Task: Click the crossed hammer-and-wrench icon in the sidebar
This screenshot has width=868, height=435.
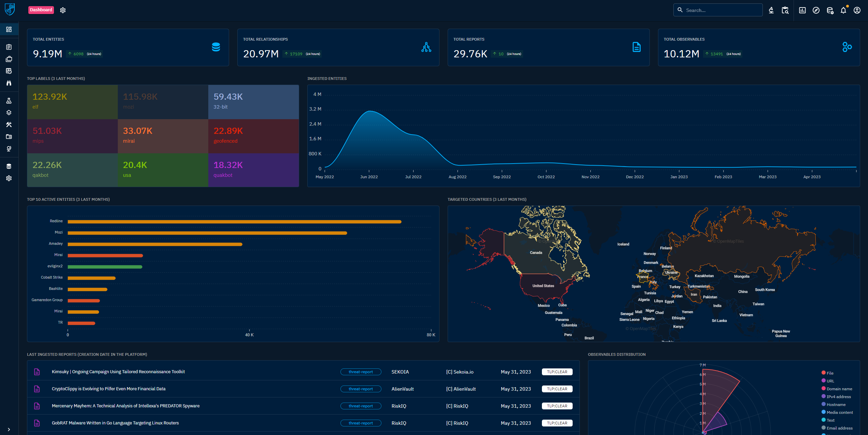Action: 9,125
